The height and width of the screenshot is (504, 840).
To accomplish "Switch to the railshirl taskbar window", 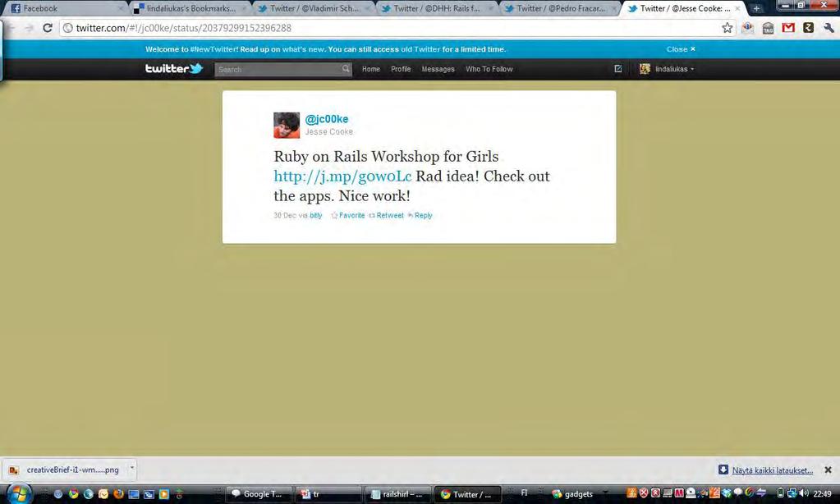I will coord(398,494).
